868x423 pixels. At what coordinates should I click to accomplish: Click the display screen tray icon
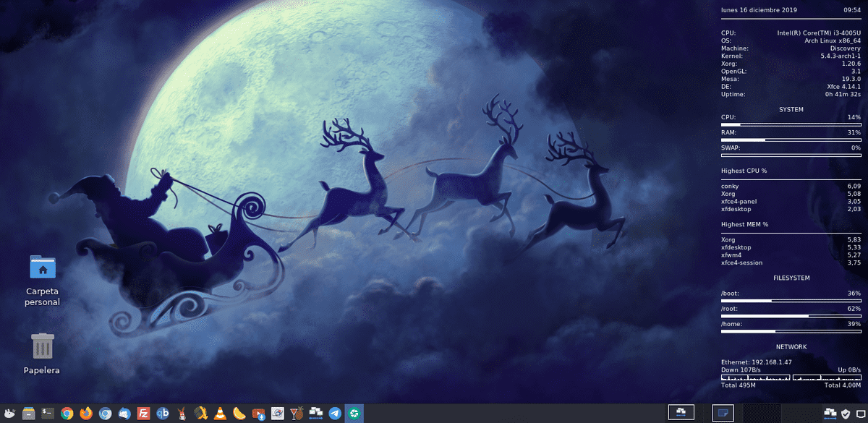(859, 414)
